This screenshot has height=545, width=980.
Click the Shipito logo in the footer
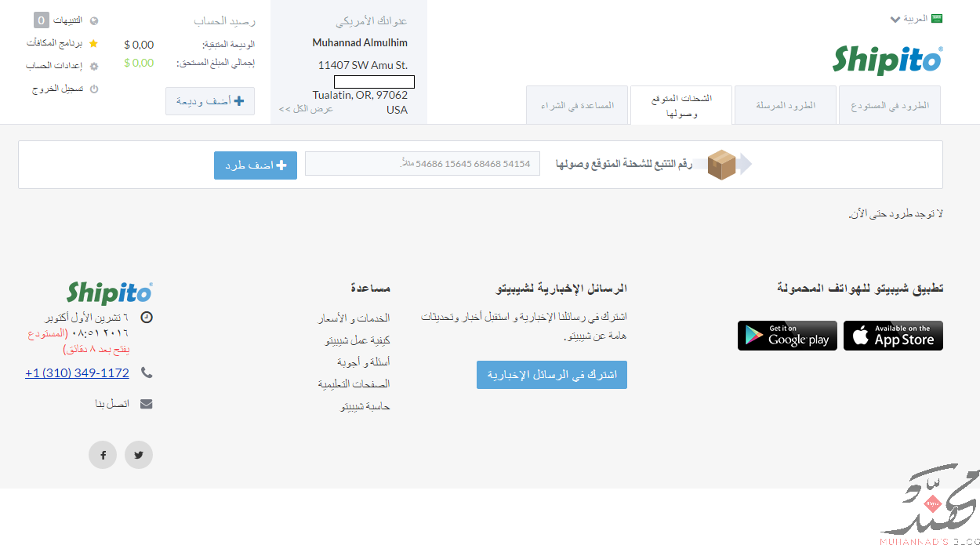(110, 292)
